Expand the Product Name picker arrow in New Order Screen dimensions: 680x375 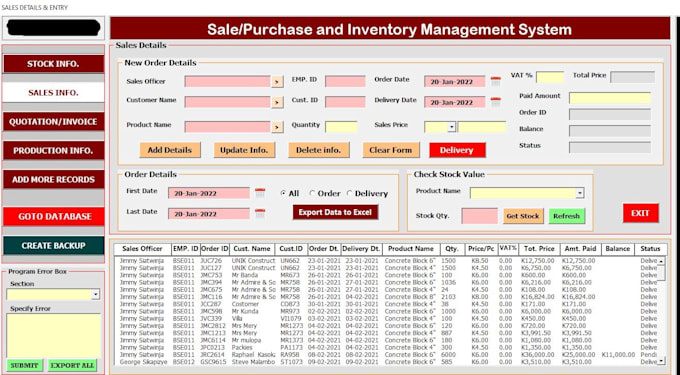tap(278, 127)
